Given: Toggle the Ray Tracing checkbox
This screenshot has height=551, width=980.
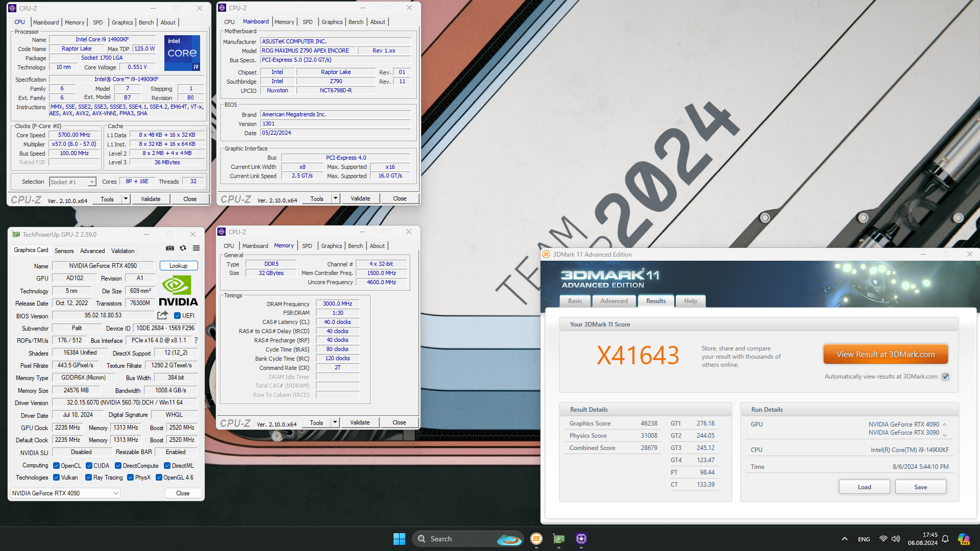Looking at the screenshot, I should point(88,478).
